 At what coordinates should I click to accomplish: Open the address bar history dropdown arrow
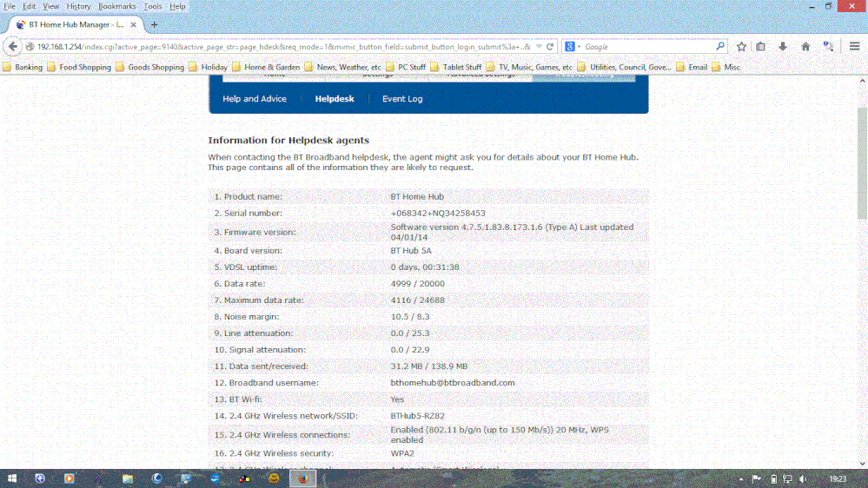[x=539, y=47]
